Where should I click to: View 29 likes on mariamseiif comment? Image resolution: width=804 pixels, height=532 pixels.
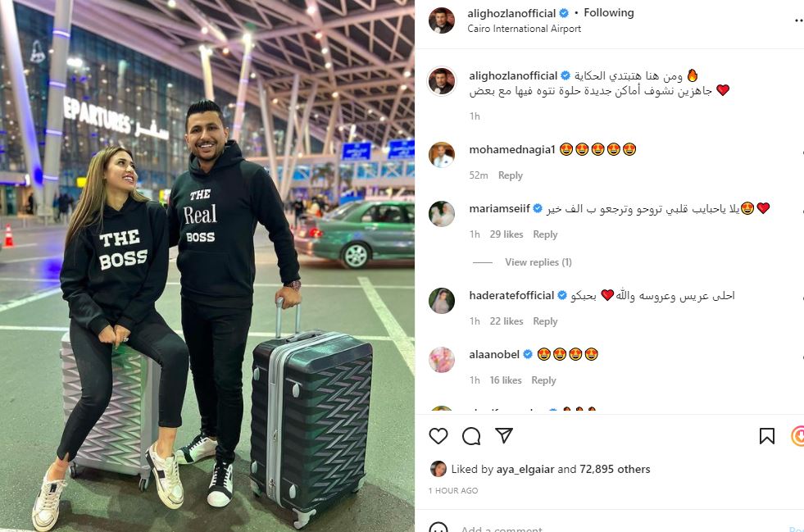tap(506, 234)
